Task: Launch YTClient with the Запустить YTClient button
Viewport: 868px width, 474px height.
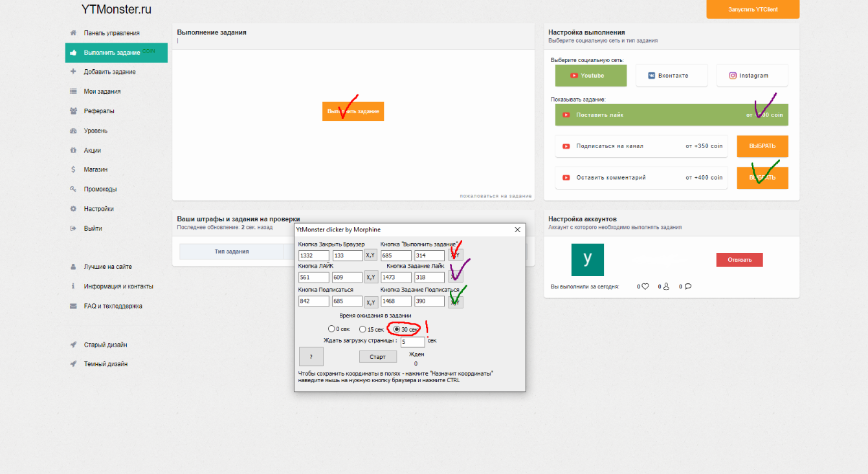Action: 753,9
